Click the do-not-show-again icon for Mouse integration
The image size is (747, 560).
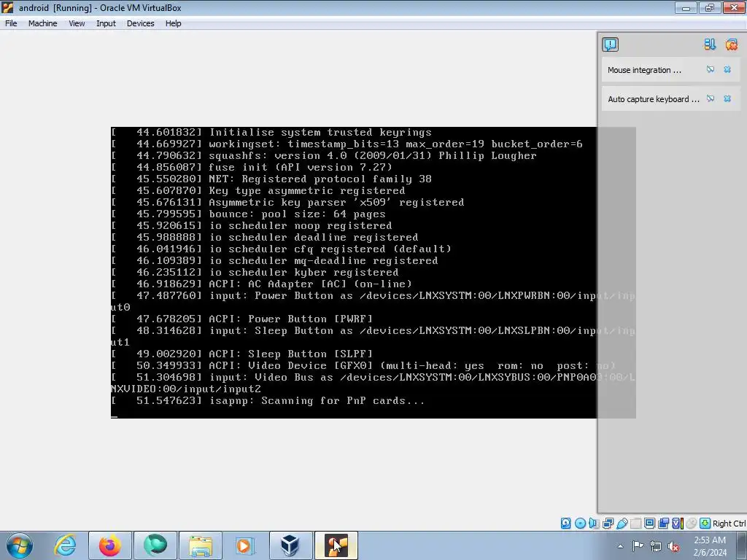point(711,69)
